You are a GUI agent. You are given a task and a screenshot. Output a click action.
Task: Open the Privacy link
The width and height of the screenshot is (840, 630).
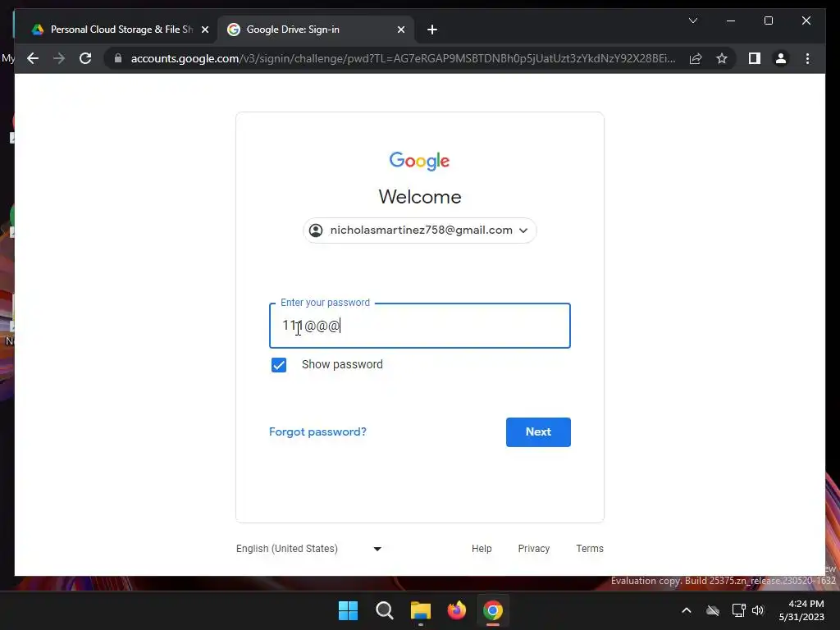pos(533,549)
